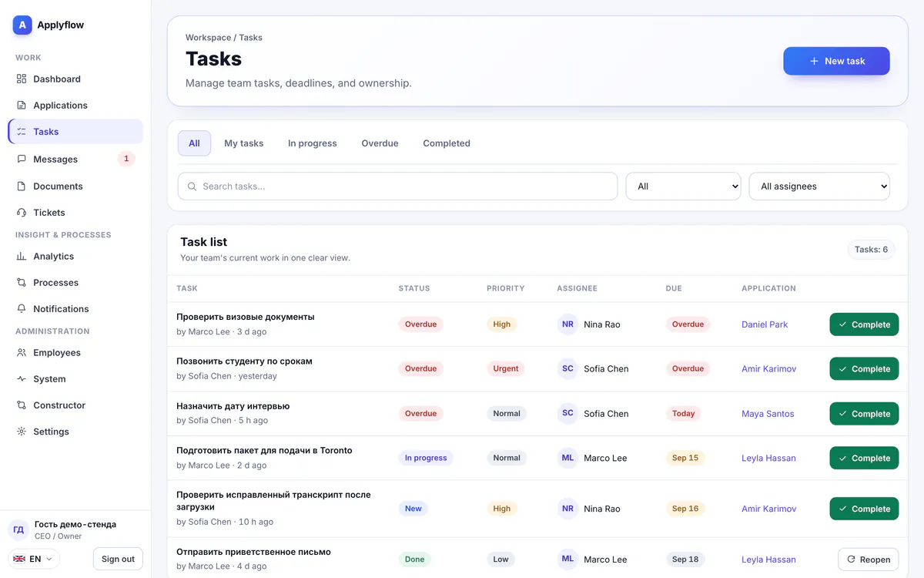Click the In progress status badge
Viewport: 924px width, 578px height.
click(x=426, y=458)
